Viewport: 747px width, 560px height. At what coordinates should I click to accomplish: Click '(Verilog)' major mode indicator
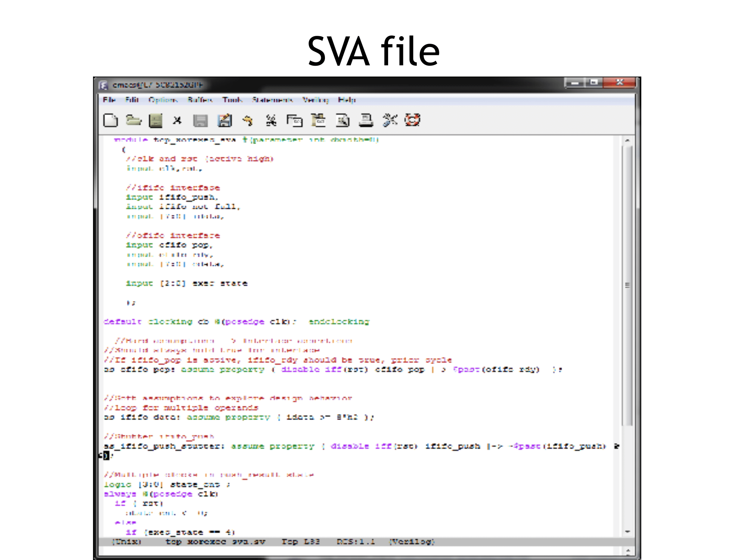[412, 542]
